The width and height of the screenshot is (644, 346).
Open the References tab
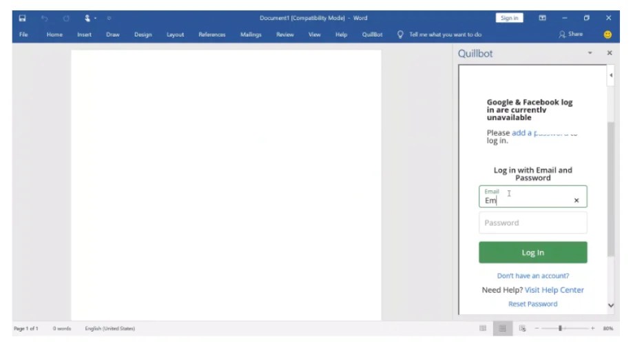[x=212, y=34]
